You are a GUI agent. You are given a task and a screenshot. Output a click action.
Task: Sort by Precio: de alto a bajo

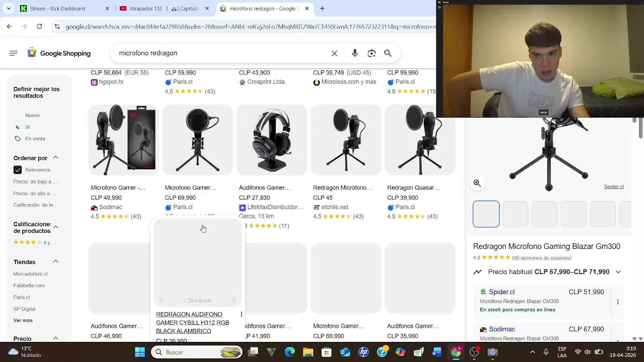[34, 193]
